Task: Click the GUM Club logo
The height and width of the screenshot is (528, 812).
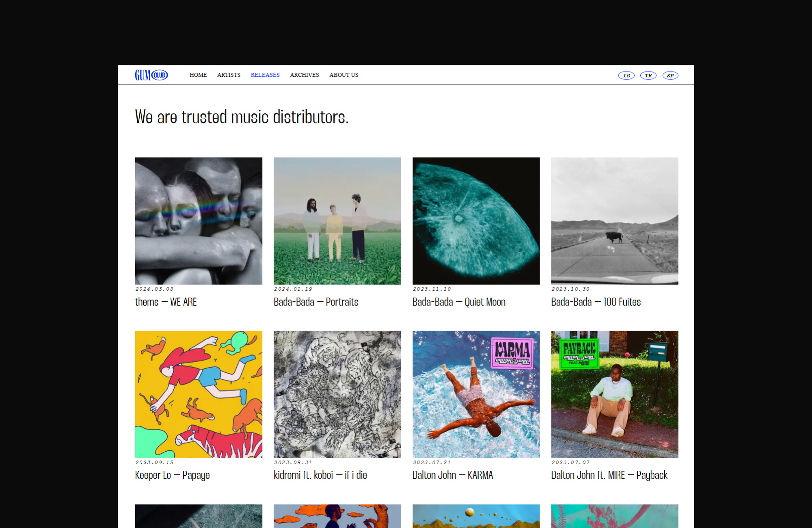Action: pos(151,75)
